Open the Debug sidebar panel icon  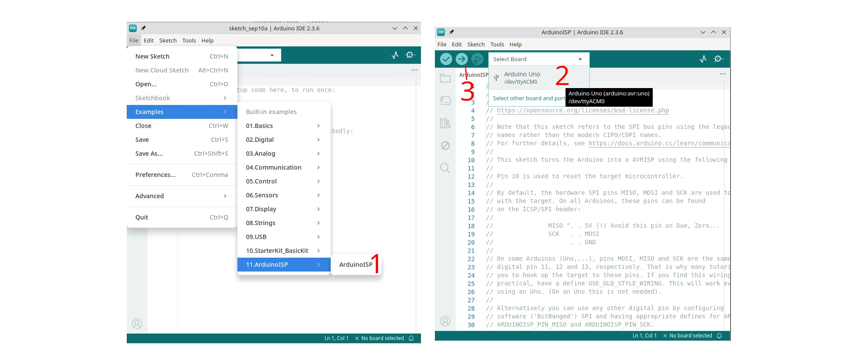click(445, 146)
